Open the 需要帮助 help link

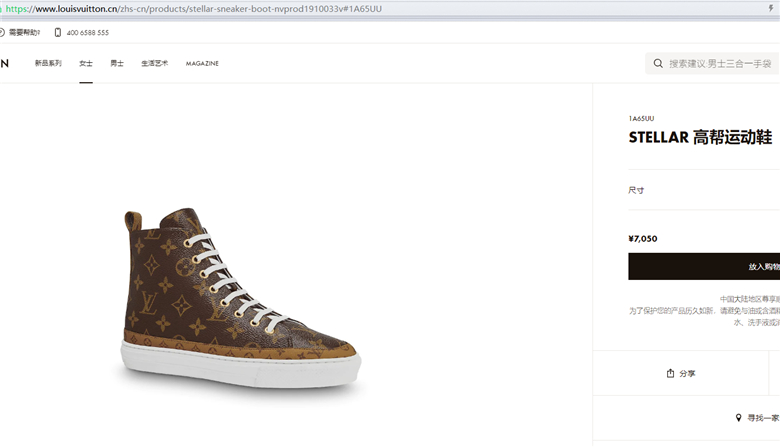point(24,32)
